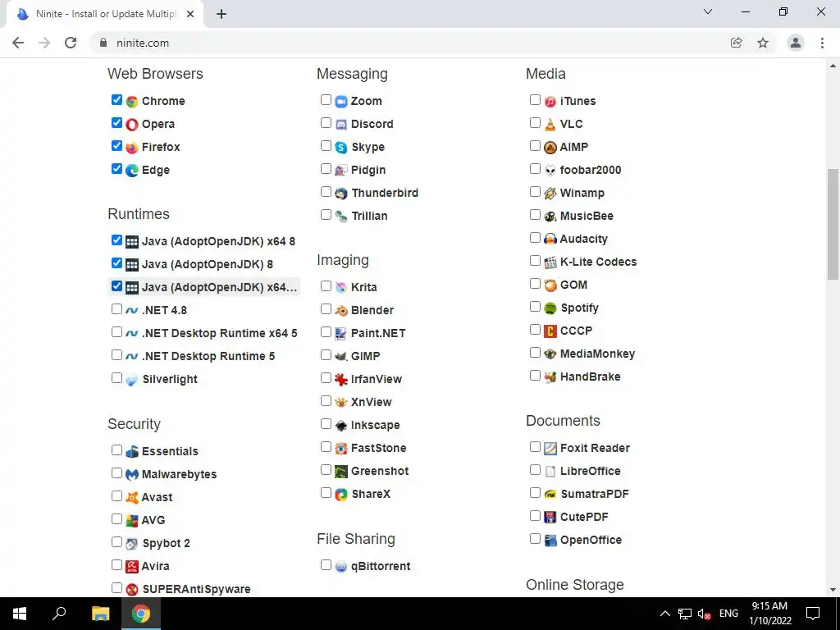Click the CutePDF icon
Screen dimensions: 840x630
click(x=550, y=518)
